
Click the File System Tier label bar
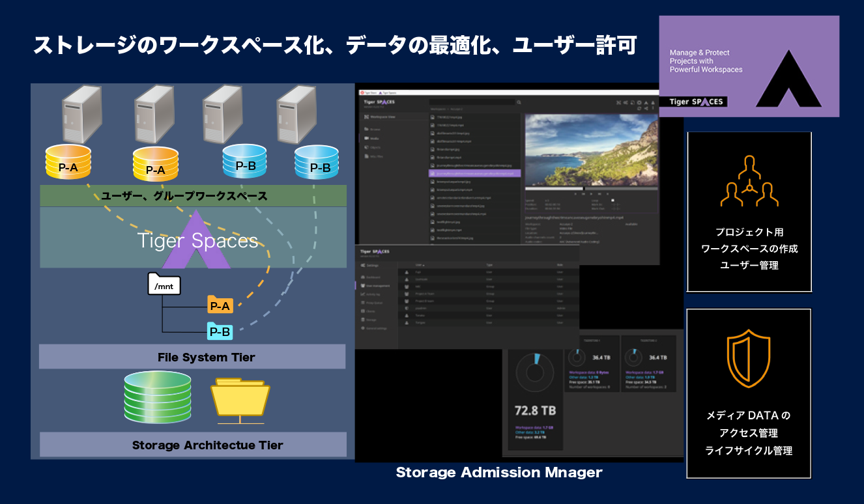coord(192,357)
